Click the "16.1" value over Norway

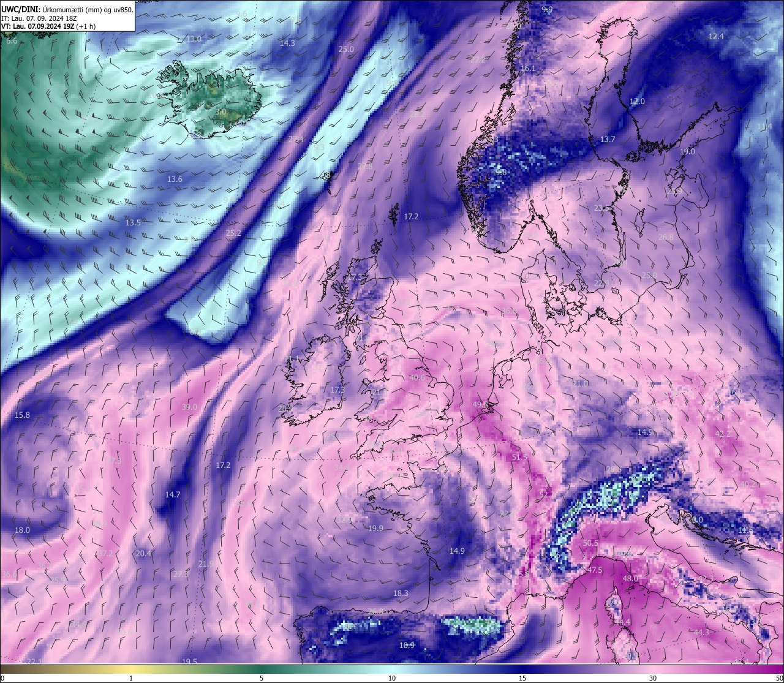(x=528, y=69)
